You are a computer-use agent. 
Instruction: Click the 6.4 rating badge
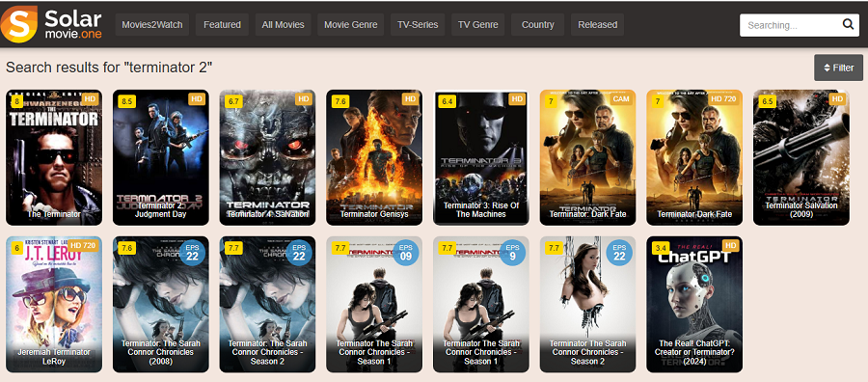click(448, 102)
